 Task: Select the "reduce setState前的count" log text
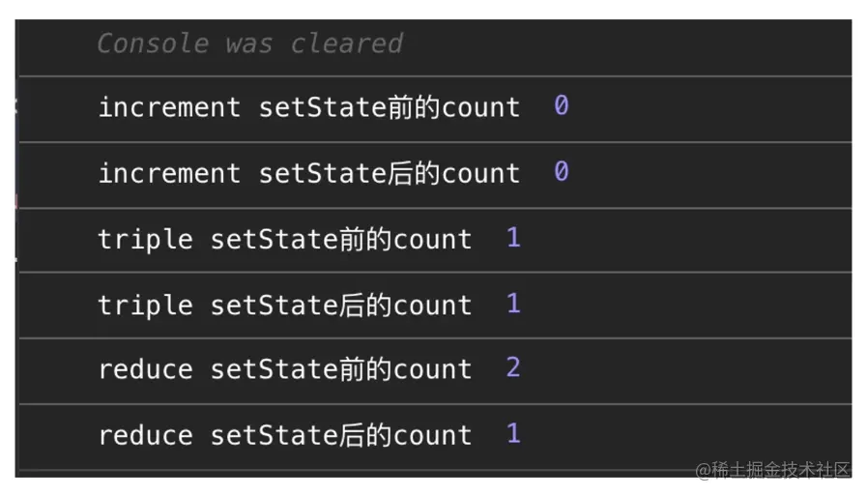284,369
